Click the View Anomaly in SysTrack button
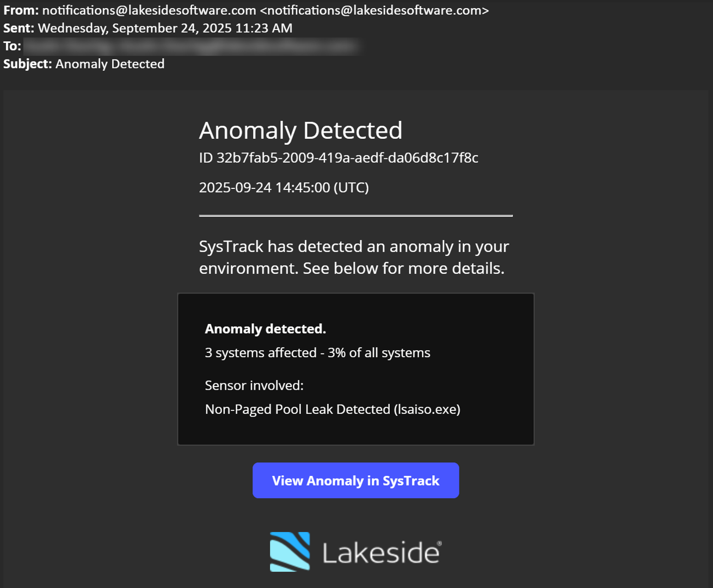 point(355,480)
